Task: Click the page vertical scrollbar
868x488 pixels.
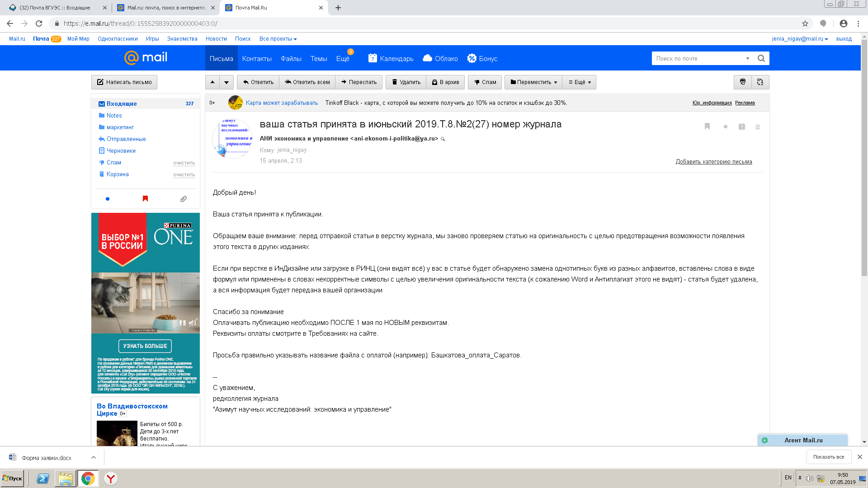Action: click(864, 158)
